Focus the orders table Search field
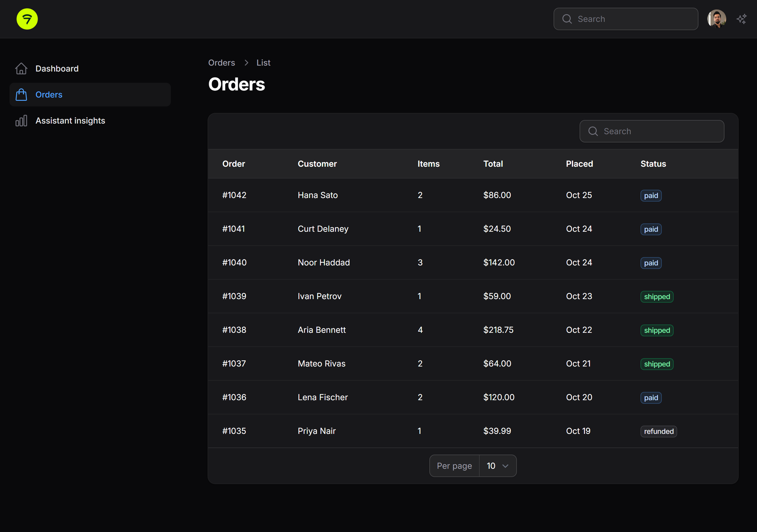The image size is (757, 532). (652, 131)
